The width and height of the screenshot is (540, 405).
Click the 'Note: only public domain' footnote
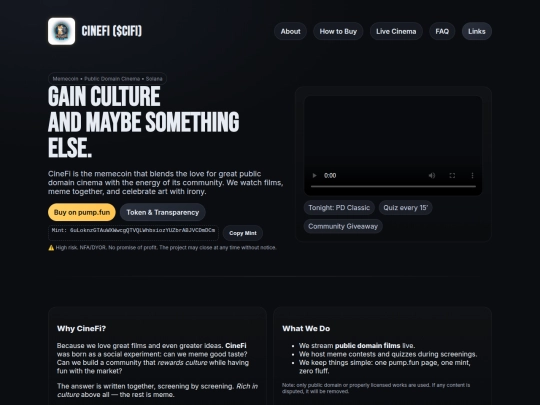376,388
